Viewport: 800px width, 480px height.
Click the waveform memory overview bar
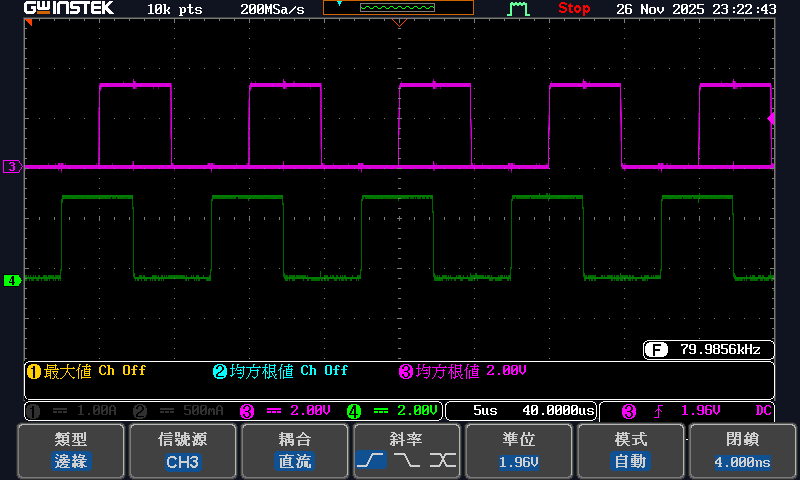(x=398, y=8)
